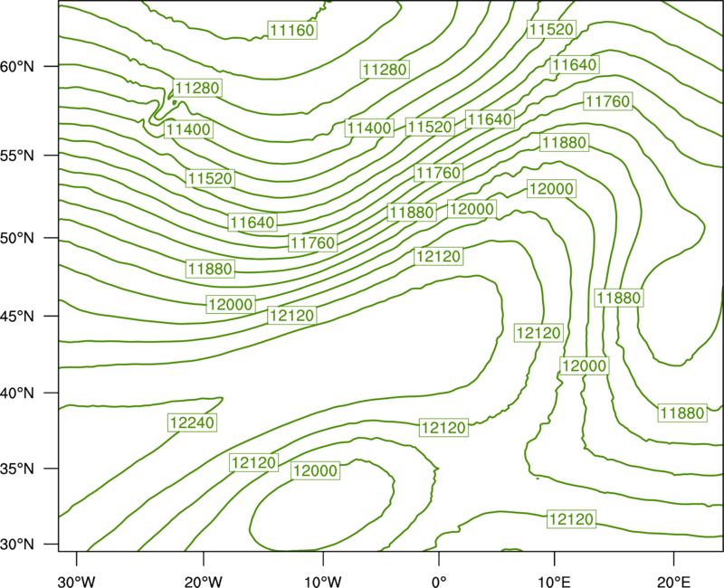
Task: Click the leftmost 11400 contour label
Action: click(x=188, y=129)
